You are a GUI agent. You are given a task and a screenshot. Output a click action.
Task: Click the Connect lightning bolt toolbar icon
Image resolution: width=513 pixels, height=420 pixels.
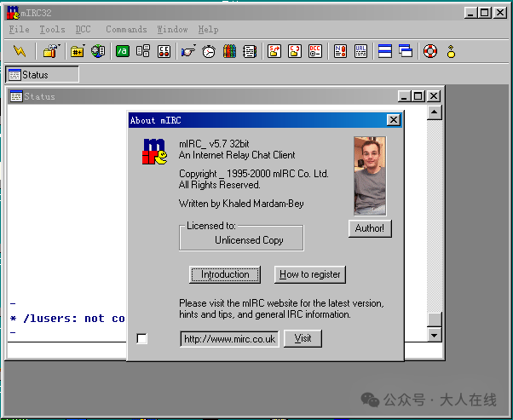pos(20,51)
